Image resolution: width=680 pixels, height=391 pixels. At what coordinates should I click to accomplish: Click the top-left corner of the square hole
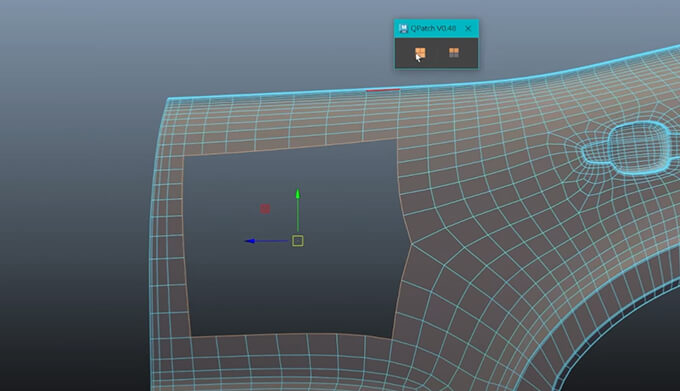[x=184, y=156]
